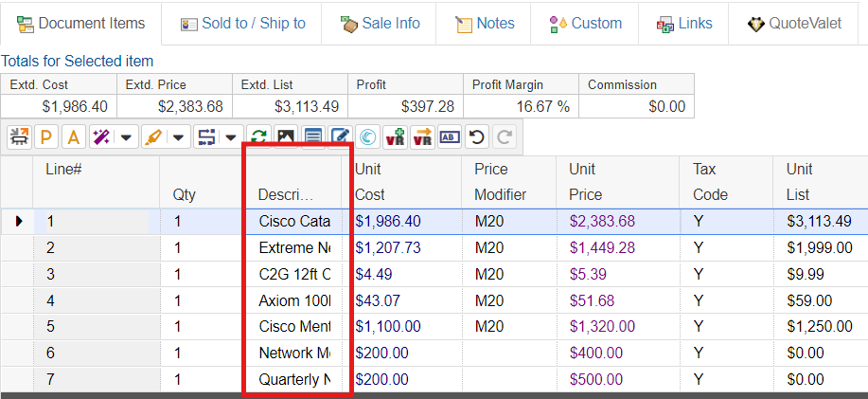Select the Unit Price cell showing $1,449.28
This screenshot has width=868, height=399.
pyautogui.click(x=602, y=247)
